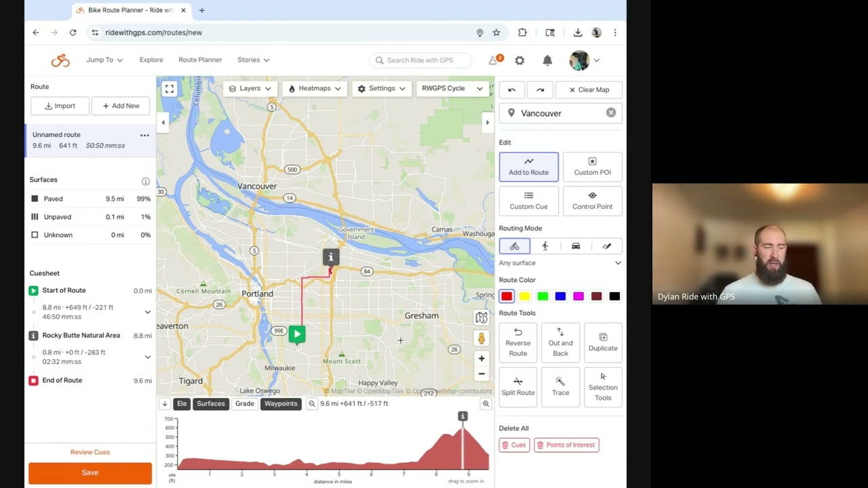Open Selection Tools
Image resolution: width=868 pixels, height=488 pixels.
(x=603, y=387)
